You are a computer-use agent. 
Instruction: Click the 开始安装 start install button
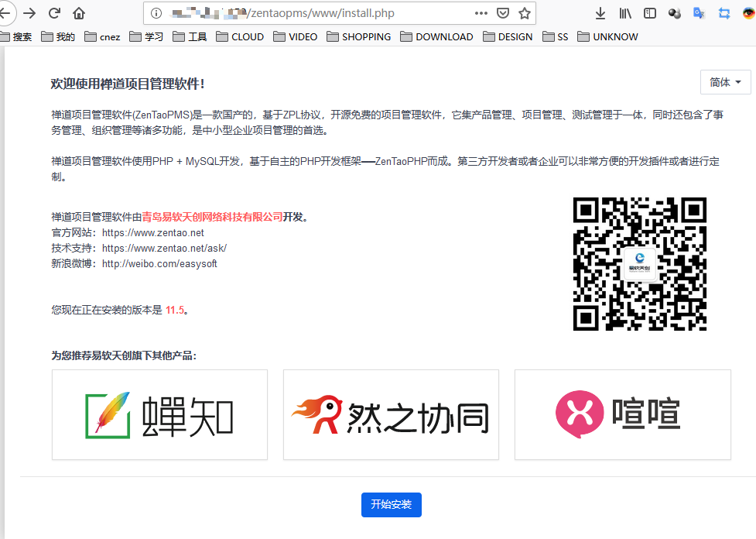point(392,505)
